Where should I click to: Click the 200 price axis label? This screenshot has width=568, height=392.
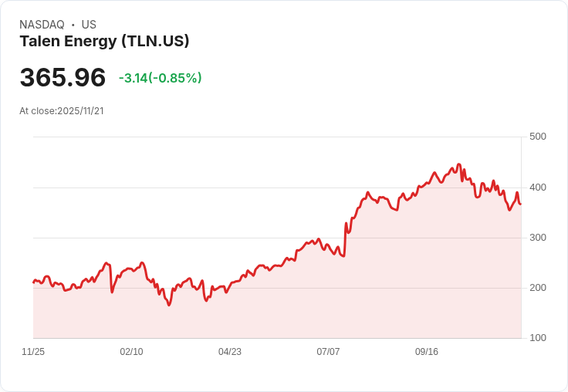538,288
